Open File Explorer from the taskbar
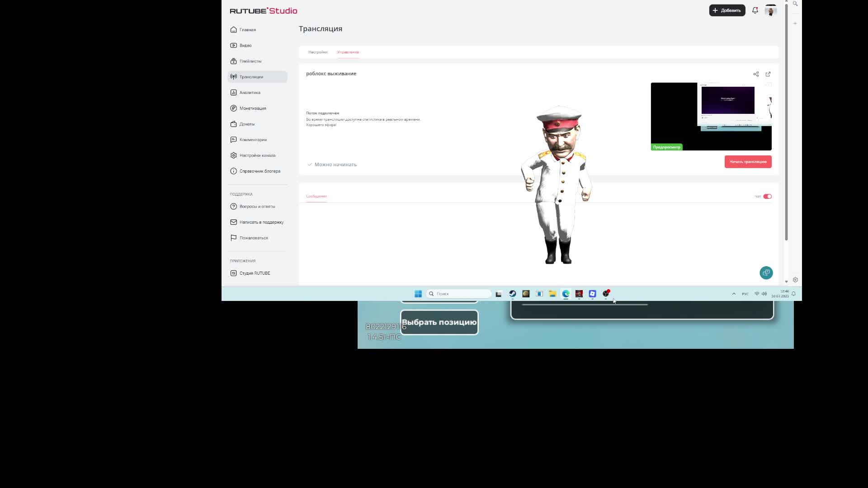 click(552, 294)
